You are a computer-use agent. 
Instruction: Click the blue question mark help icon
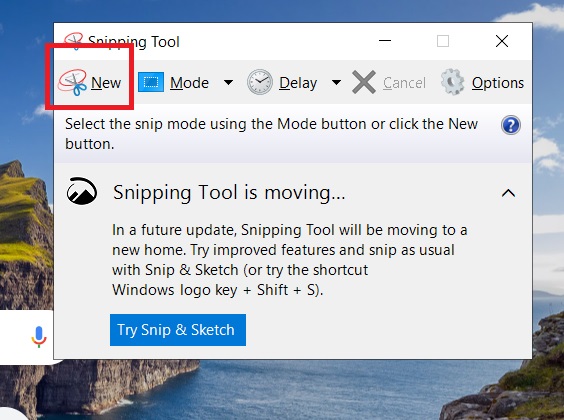point(511,125)
